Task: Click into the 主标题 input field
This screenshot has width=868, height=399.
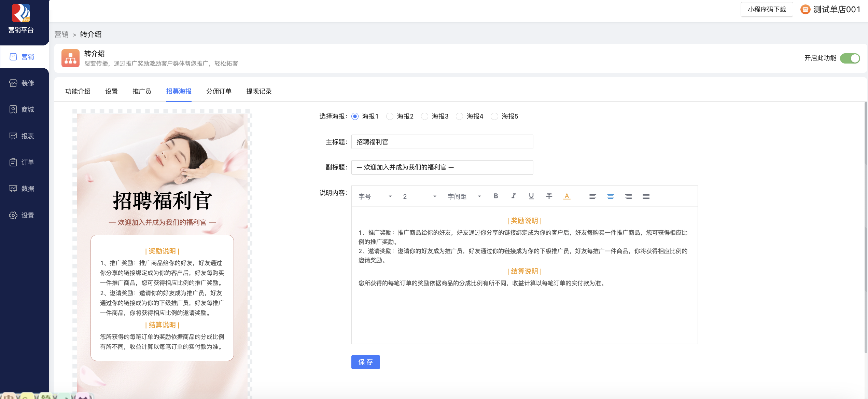Action: (x=442, y=142)
